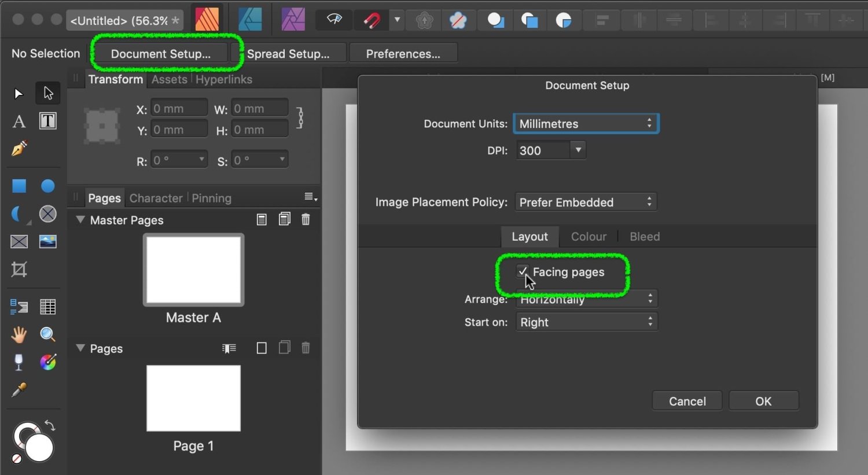This screenshot has height=475, width=868.
Task: Open Image Placement Policy dropdown
Action: coord(586,202)
